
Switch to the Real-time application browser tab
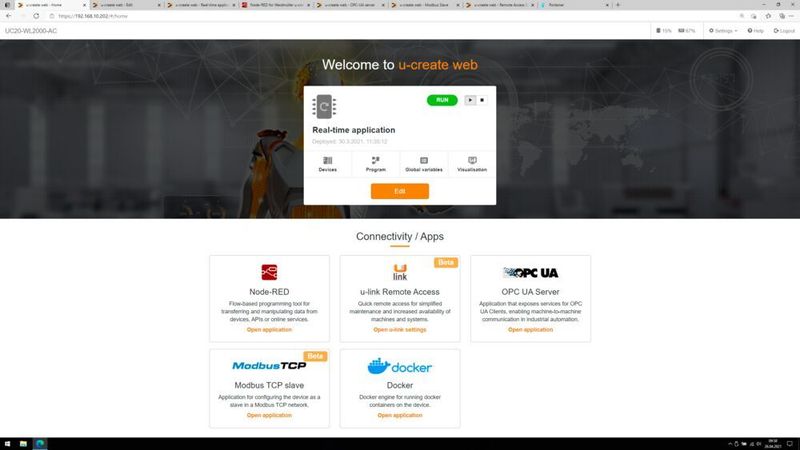pyautogui.click(x=201, y=5)
